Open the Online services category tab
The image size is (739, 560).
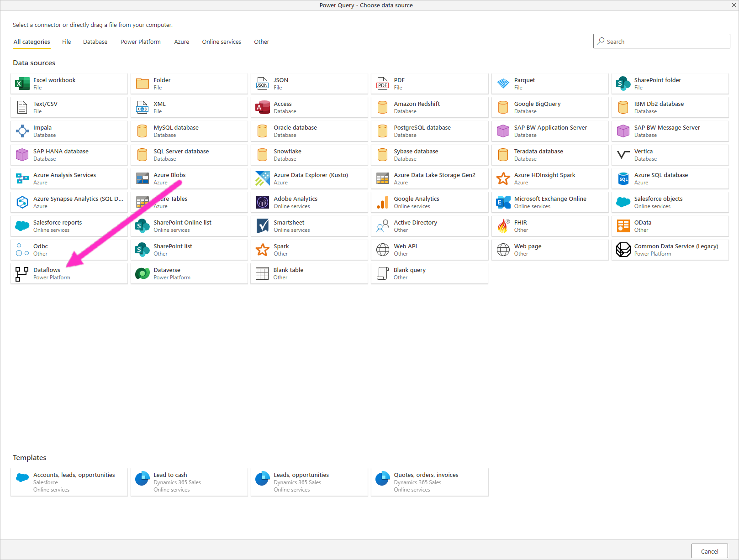(x=222, y=42)
